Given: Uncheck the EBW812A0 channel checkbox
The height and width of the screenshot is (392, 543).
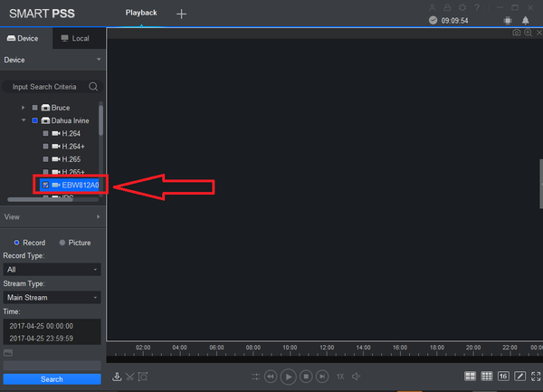Looking at the screenshot, I should point(45,185).
